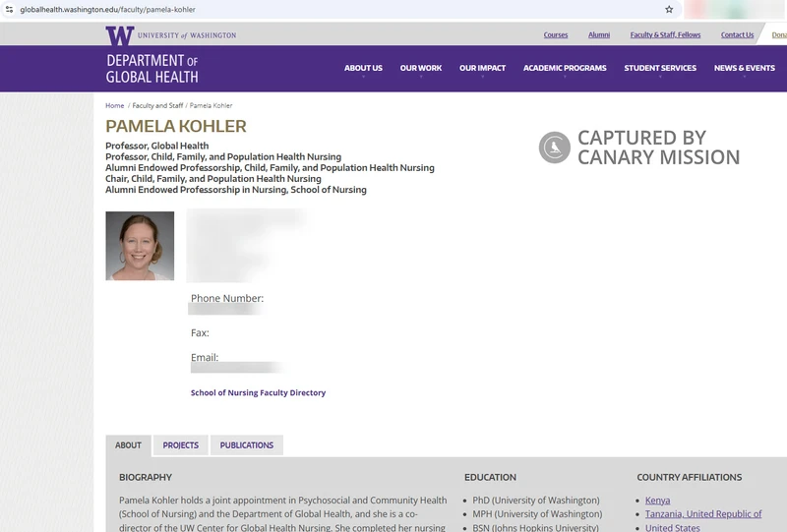Click 'MPH (University of Washington)' entry
The height and width of the screenshot is (532, 787).
[x=537, y=514]
